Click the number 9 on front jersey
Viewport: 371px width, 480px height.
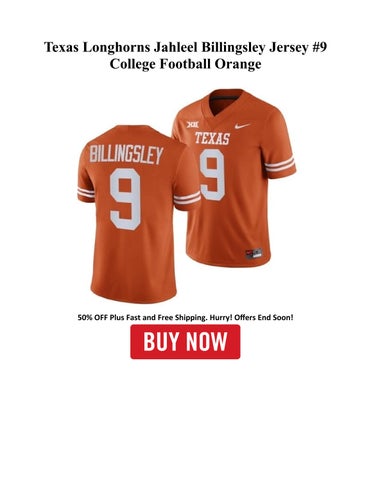coord(212,175)
